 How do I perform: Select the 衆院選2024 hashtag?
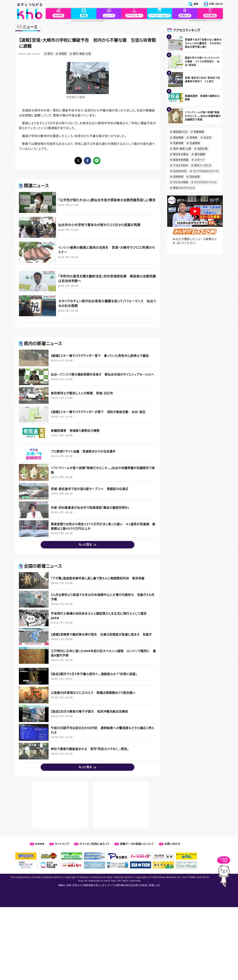coord(179,132)
